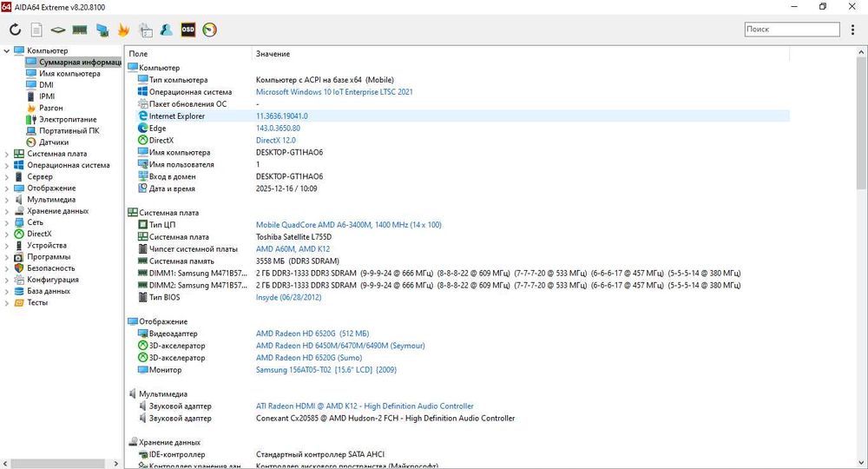Click the settings list toolbar icon

click(146, 30)
